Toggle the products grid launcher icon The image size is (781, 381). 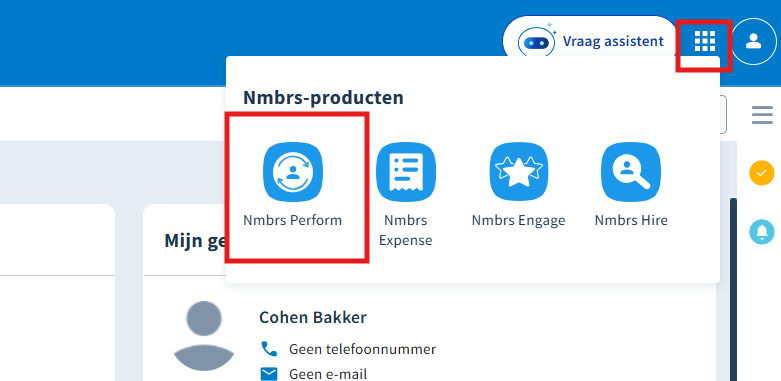[705, 41]
